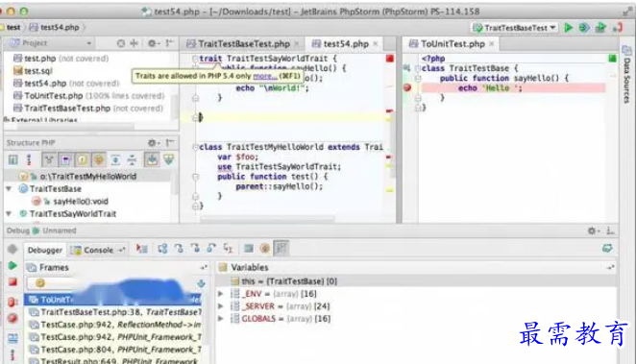Open Debugger tab in Debug panel
The width and height of the screenshot is (636, 364).
pyautogui.click(x=44, y=250)
